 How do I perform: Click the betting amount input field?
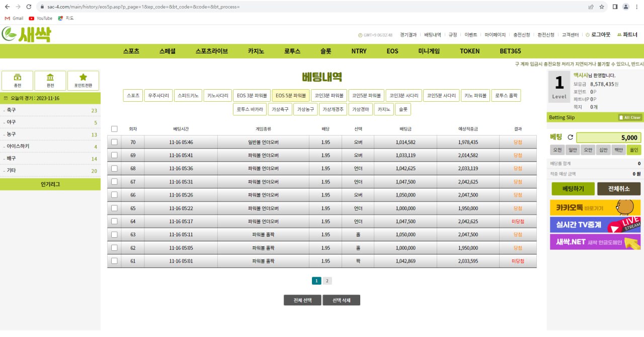pyautogui.click(x=608, y=138)
